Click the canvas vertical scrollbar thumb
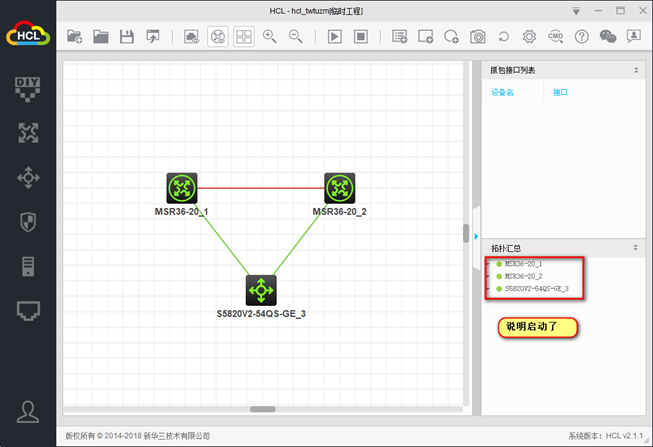Image resolution: width=653 pixels, height=447 pixels. click(466, 234)
